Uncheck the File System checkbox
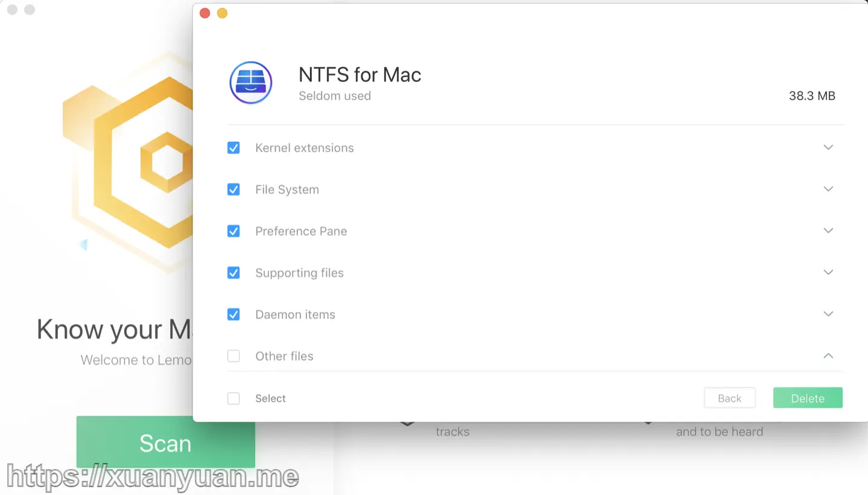868x495 pixels. (x=233, y=190)
